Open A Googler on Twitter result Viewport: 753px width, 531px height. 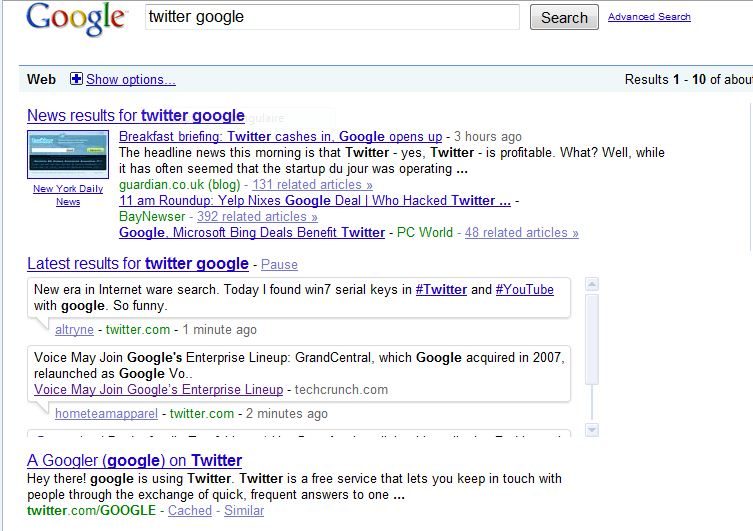134,461
